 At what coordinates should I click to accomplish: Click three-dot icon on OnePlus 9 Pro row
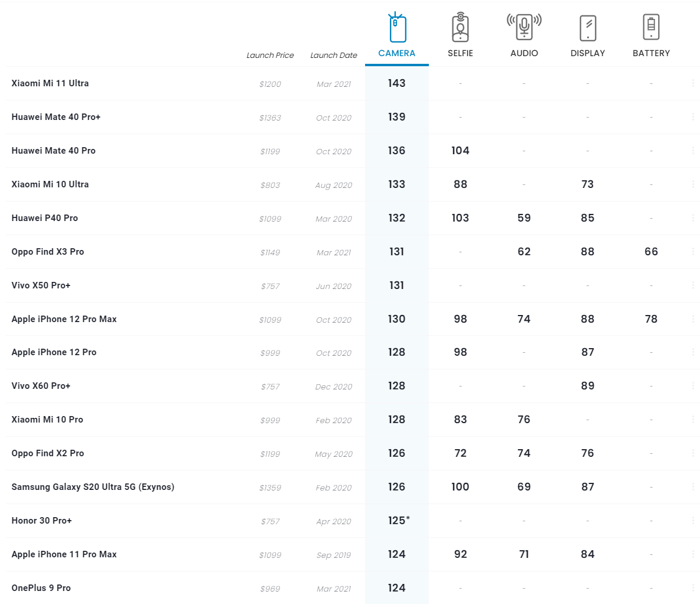(693, 588)
